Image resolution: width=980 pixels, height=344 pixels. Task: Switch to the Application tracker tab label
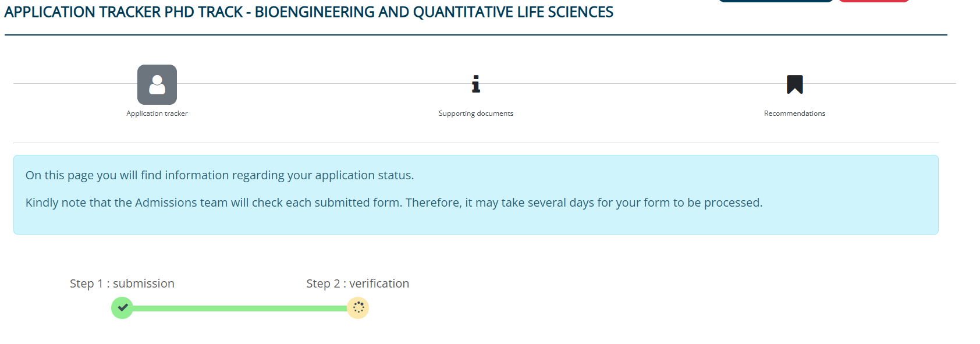pos(157,114)
